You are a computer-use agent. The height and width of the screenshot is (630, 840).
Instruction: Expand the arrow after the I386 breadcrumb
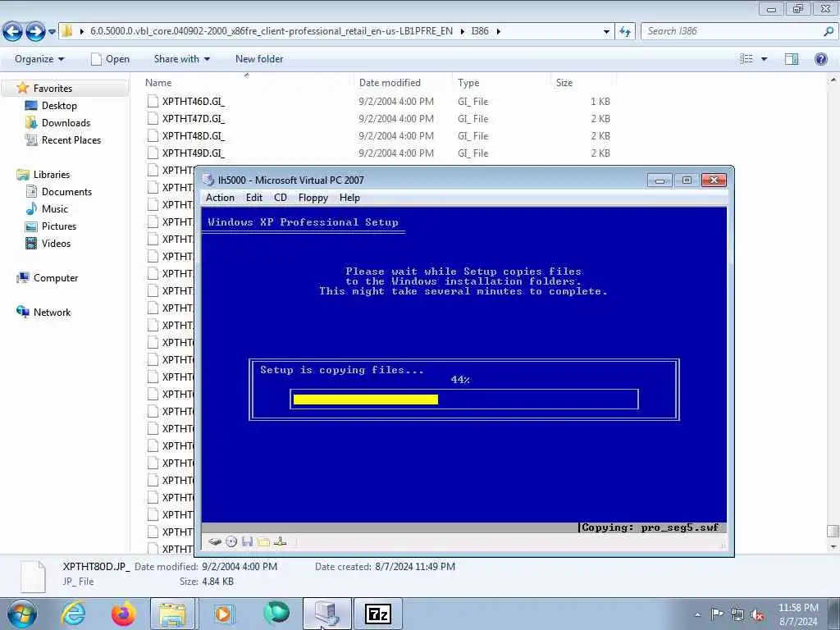[498, 31]
